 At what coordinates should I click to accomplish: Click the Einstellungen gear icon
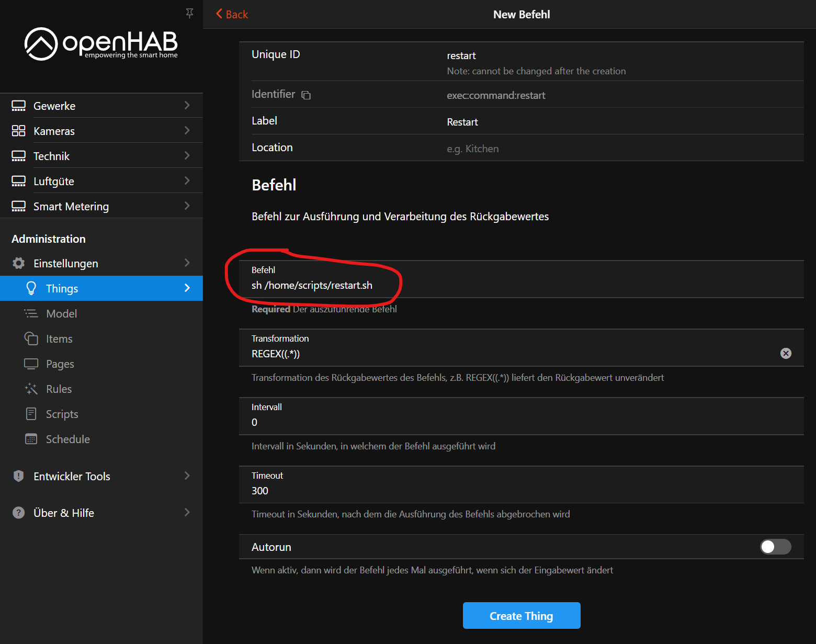(18, 263)
